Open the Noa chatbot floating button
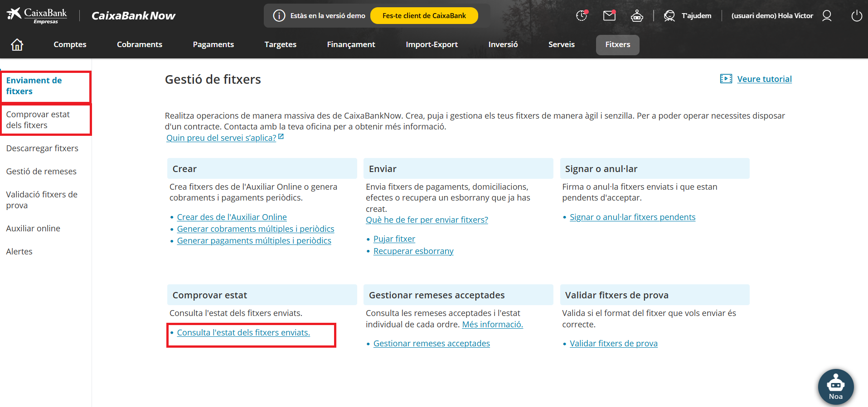Screen dimensions: 868x407 (835, 387)
